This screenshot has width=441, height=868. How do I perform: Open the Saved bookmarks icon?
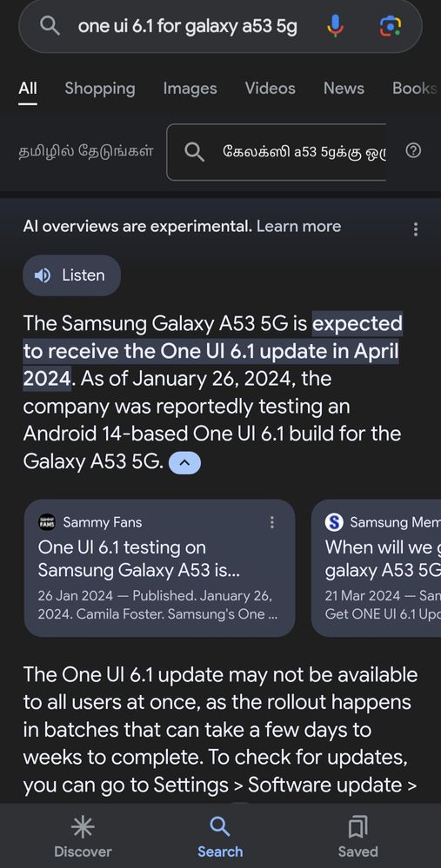357,828
